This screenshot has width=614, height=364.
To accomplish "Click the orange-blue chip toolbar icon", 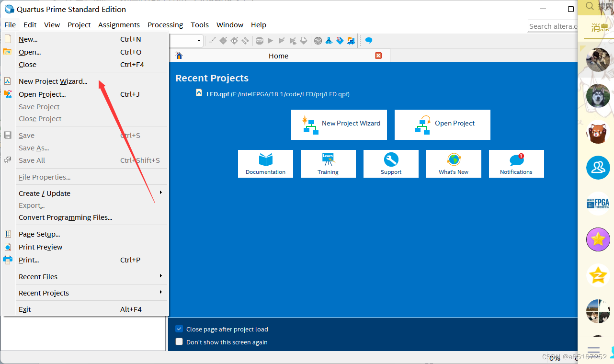I will 351,41.
